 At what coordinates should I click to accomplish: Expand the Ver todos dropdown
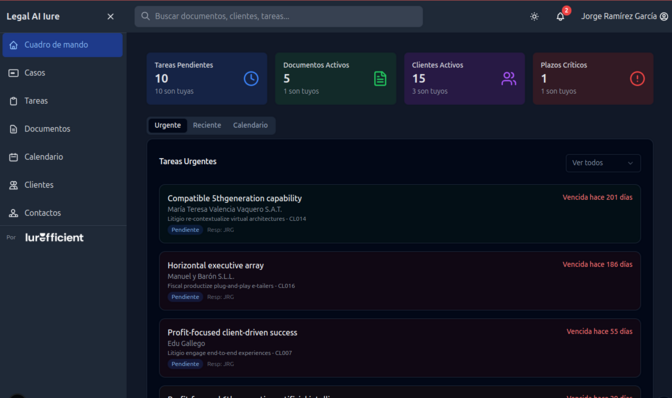click(603, 163)
